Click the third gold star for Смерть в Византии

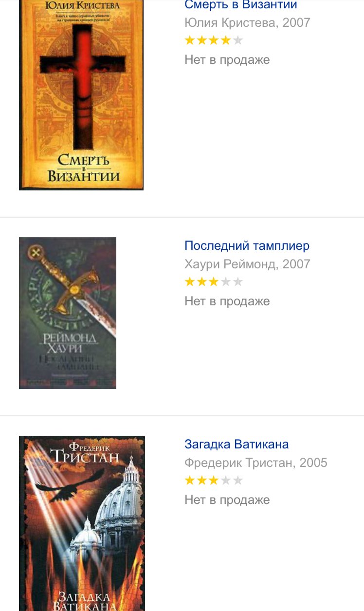click(x=214, y=40)
